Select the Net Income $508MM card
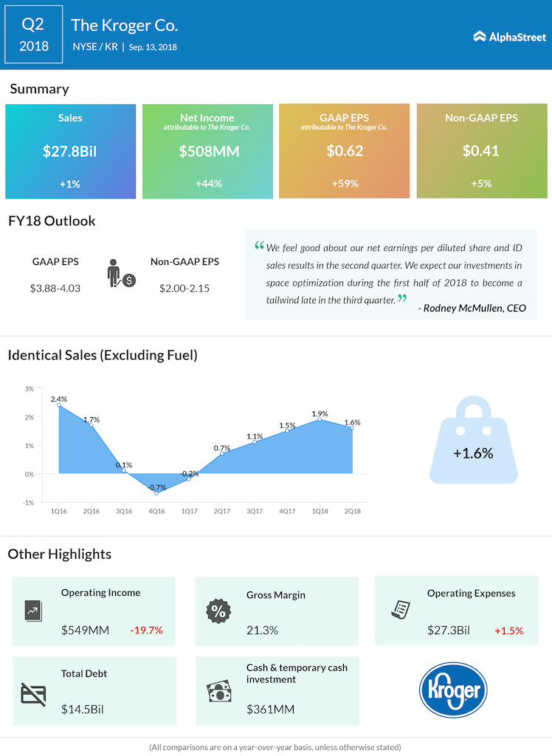Screen dimensions: 552x756 (x=207, y=151)
